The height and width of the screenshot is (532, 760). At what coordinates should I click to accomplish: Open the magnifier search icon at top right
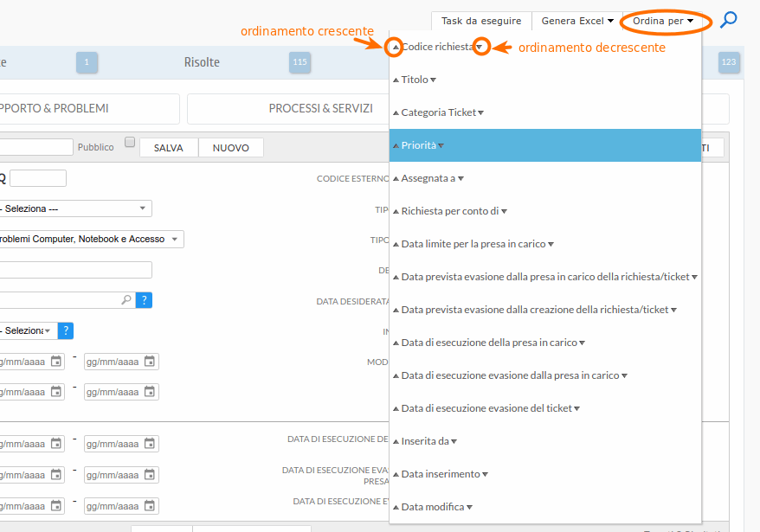coord(729,21)
